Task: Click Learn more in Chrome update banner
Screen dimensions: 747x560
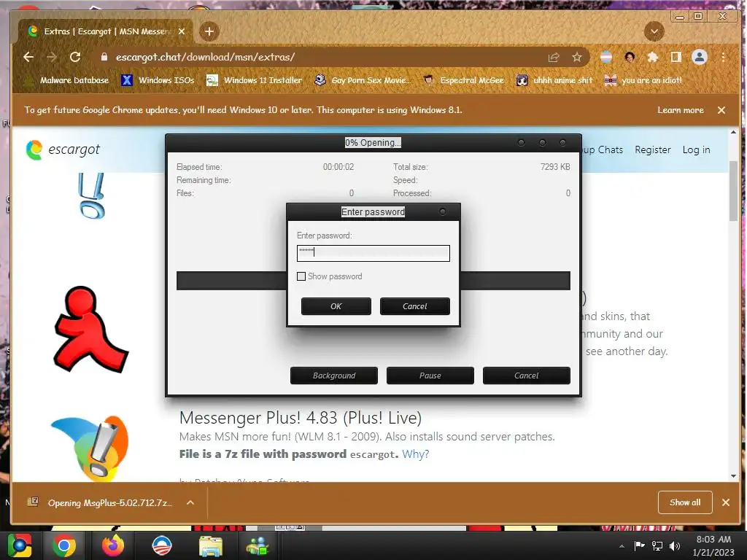Action: pos(681,110)
